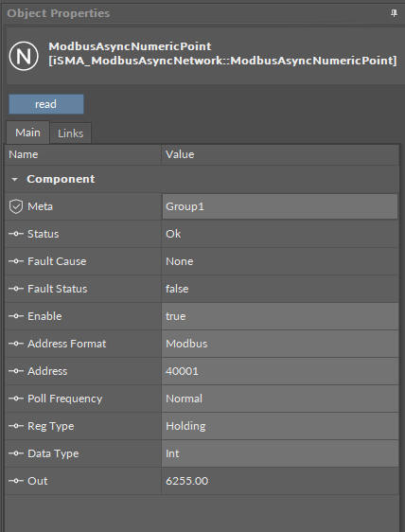Viewport: 405px width, 532px height.
Task: Collapse the Component section triangle
Action: pyautogui.click(x=14, y=179)
